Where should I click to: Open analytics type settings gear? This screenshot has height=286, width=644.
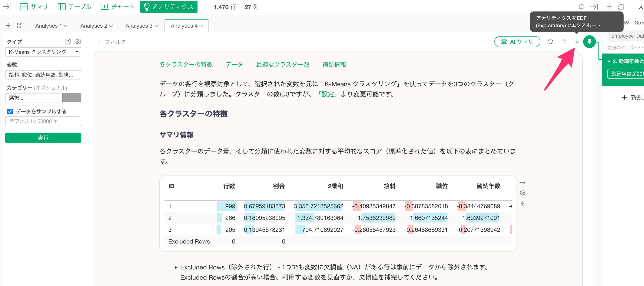[78, 41]
